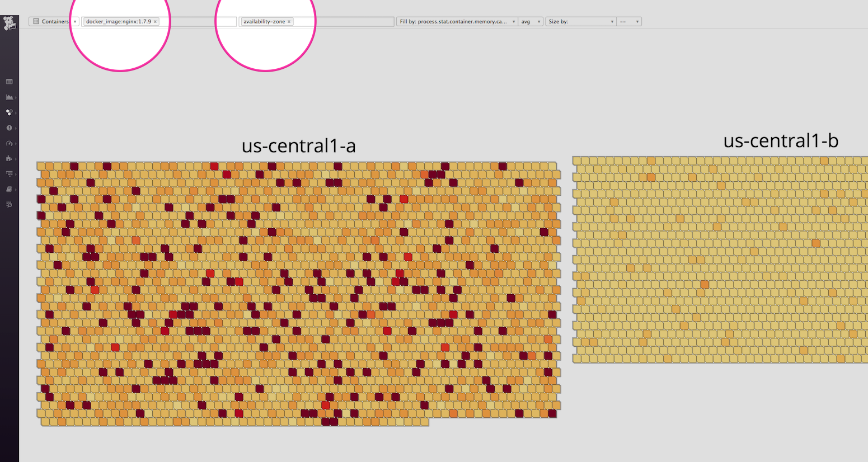Remove the docker_image:nginx:1.7.9 filter tag
The image size is (868, 462).
tap(155, 21)
